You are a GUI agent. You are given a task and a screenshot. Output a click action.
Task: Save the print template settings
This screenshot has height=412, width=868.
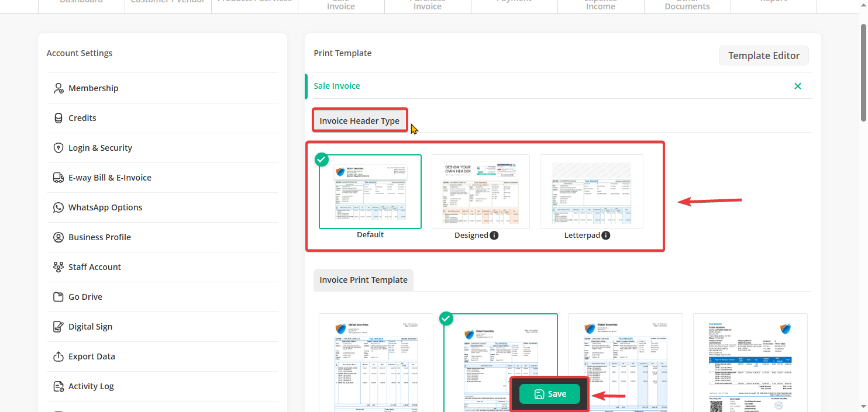[550, 394]
